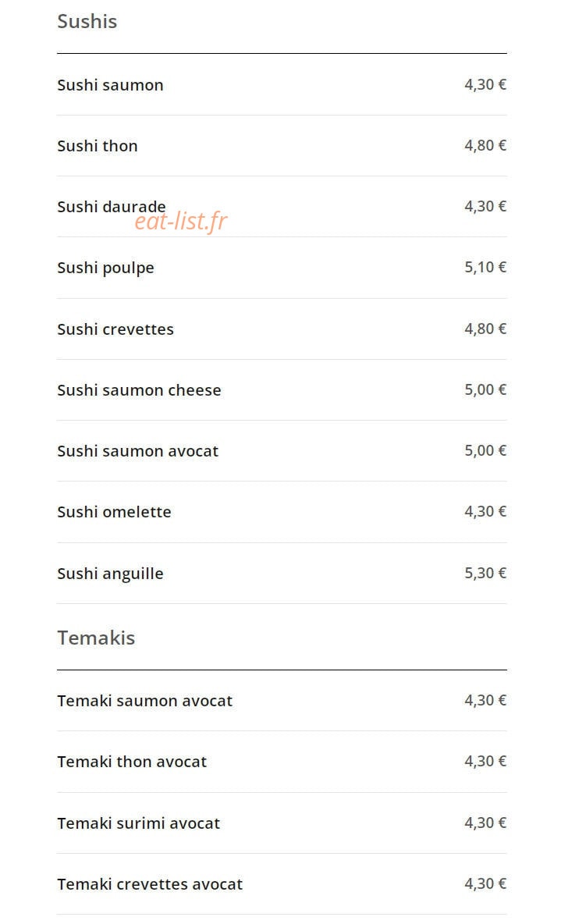This screenshot has width=568, height=924.
Task: Select the Sushi anguille entry
Action: pyautogui.click(x=282, y=573)
